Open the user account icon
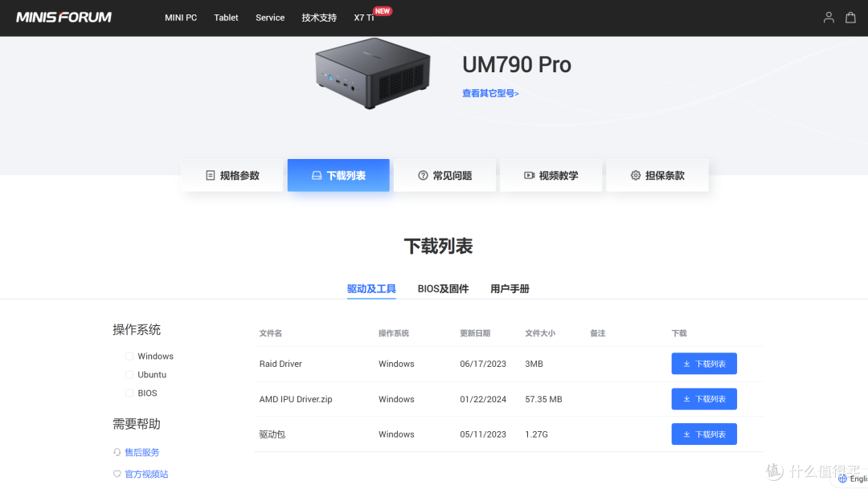Screen dimensions: 868x489 (828, 18)
